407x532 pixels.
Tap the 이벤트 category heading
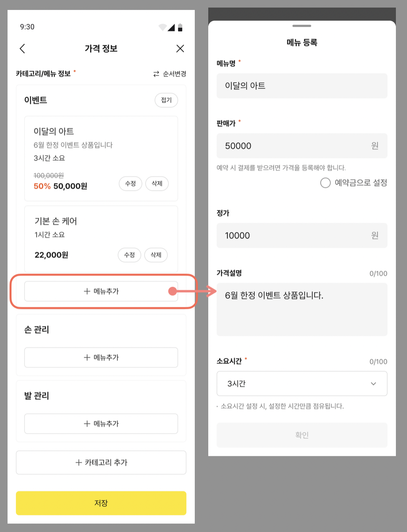pos(36,100)
